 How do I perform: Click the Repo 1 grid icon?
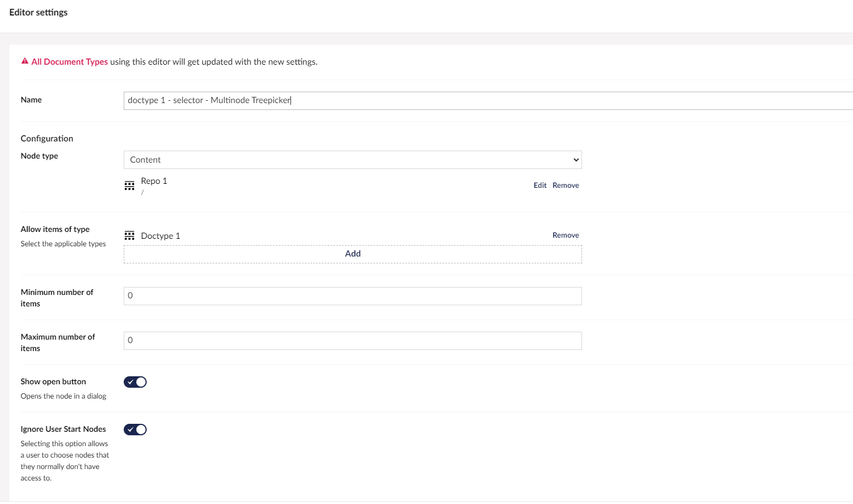tap(129, 185)
